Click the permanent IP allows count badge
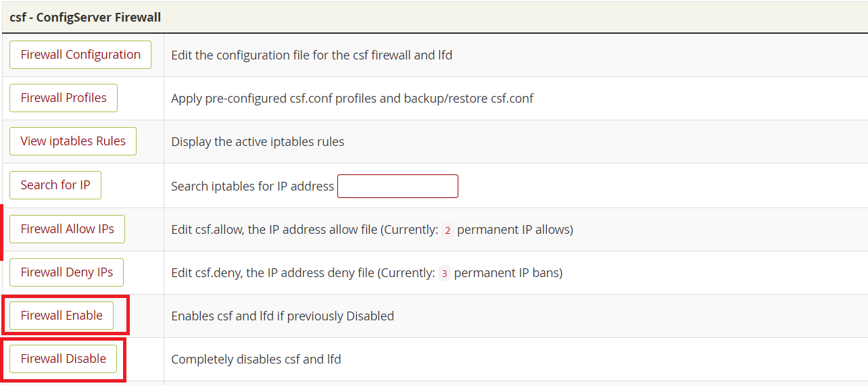Viewport: 868px width, 392px height. [448, 230]
